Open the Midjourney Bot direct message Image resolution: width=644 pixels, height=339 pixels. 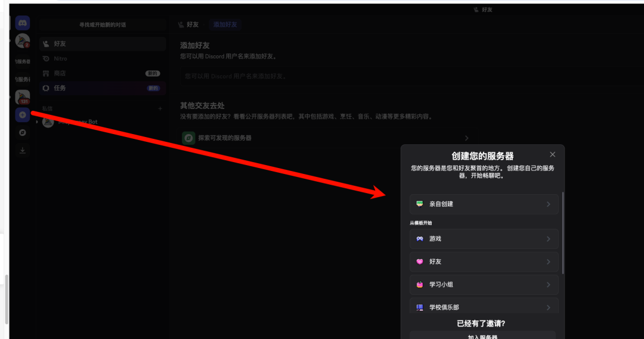[x=103, y=122]
